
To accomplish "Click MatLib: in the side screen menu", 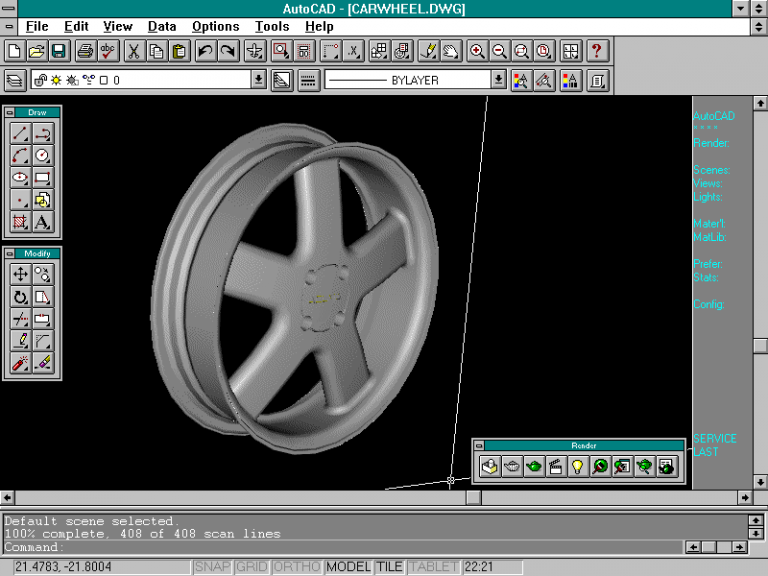I will [x=710, y=237].
